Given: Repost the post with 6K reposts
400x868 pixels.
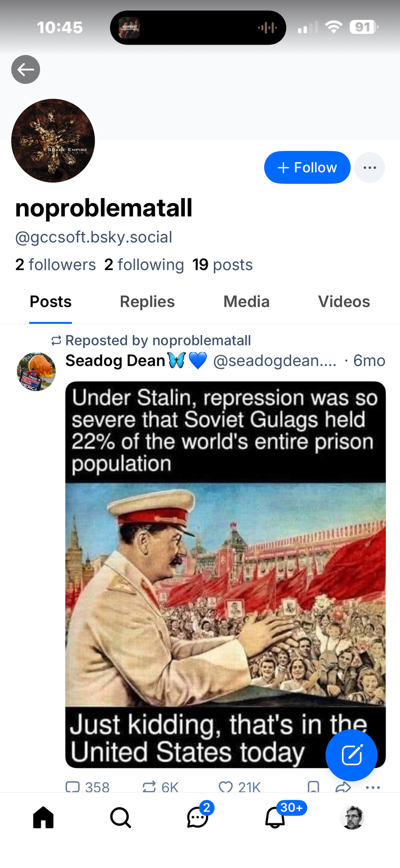Looking at the screenshot, I should coord(149,786).
